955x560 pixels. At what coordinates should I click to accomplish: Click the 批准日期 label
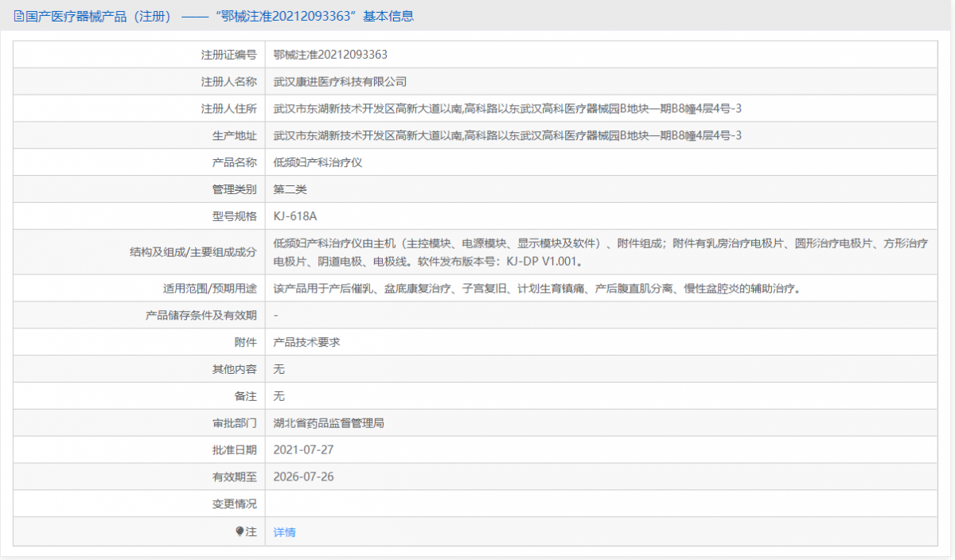pyautogui.click(x=235, y=449)
